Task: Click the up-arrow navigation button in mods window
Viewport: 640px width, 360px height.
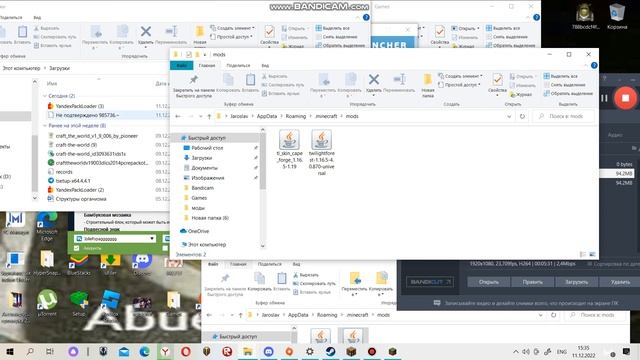Action: point(209,116)
